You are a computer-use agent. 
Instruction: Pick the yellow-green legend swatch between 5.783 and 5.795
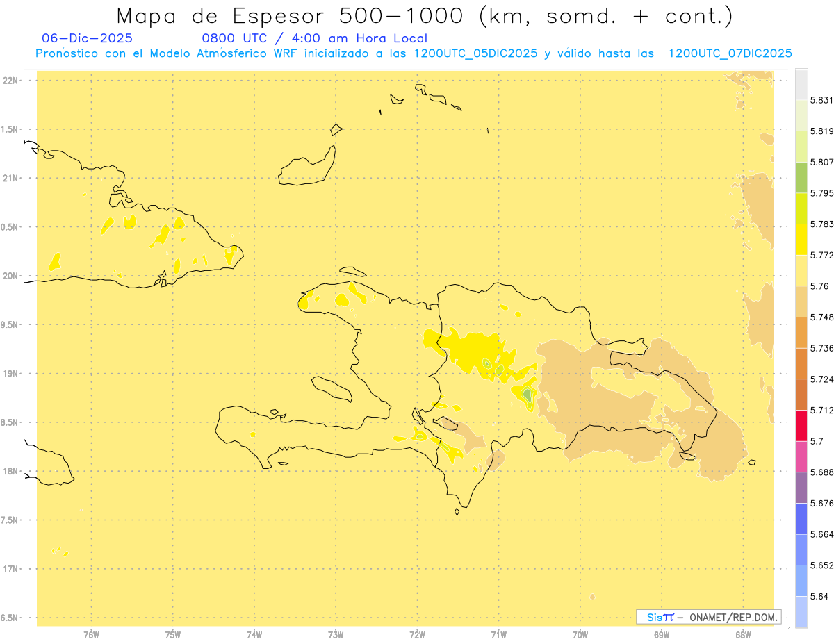801,208
